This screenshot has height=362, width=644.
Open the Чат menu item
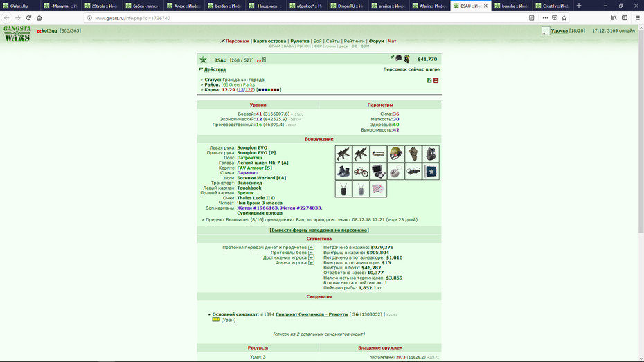point(392,41)
